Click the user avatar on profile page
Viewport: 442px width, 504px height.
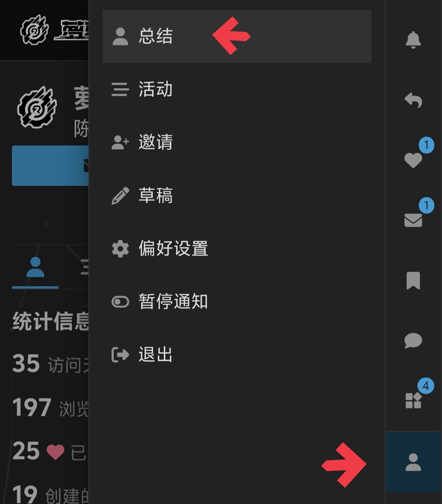pos(37,107)
